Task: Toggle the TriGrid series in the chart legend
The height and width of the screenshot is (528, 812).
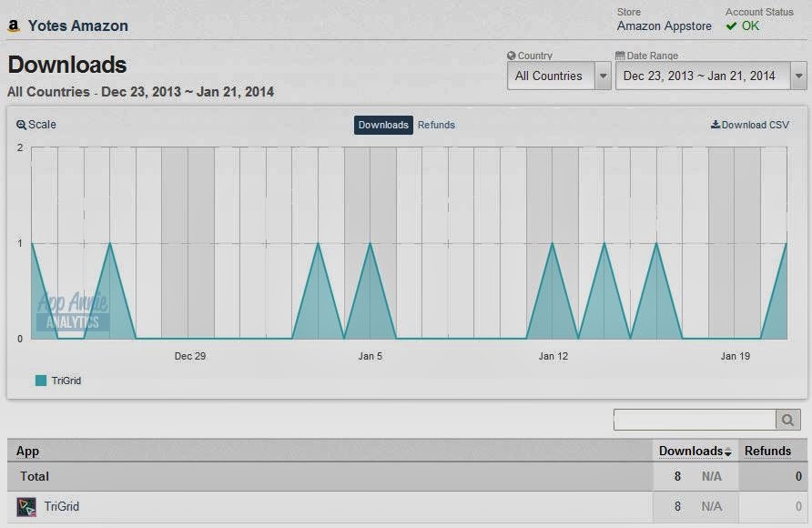Action: (x=58, y=381)
